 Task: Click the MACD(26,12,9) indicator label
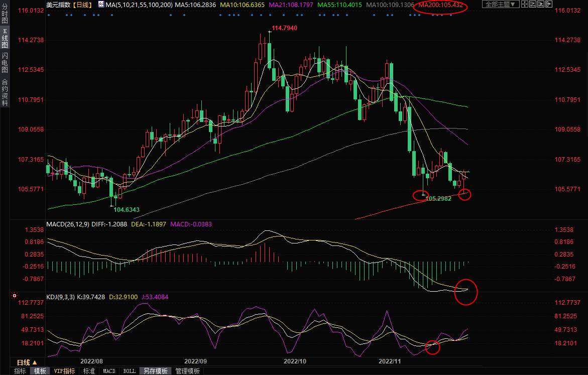67,224
